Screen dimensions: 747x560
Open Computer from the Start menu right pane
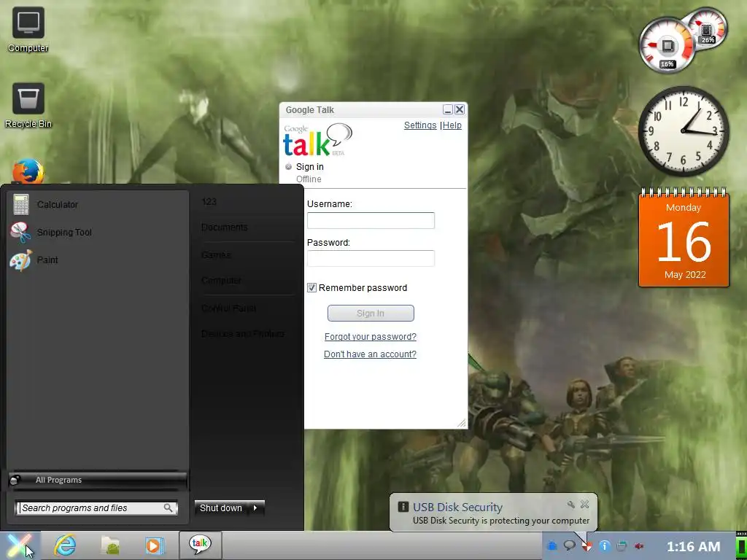click(221, 281)
